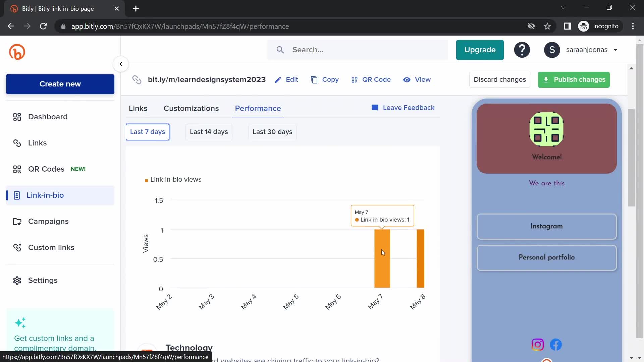644x362 pixels.
Task: Select the Last 14 days toggle
Action: point(209,132)
